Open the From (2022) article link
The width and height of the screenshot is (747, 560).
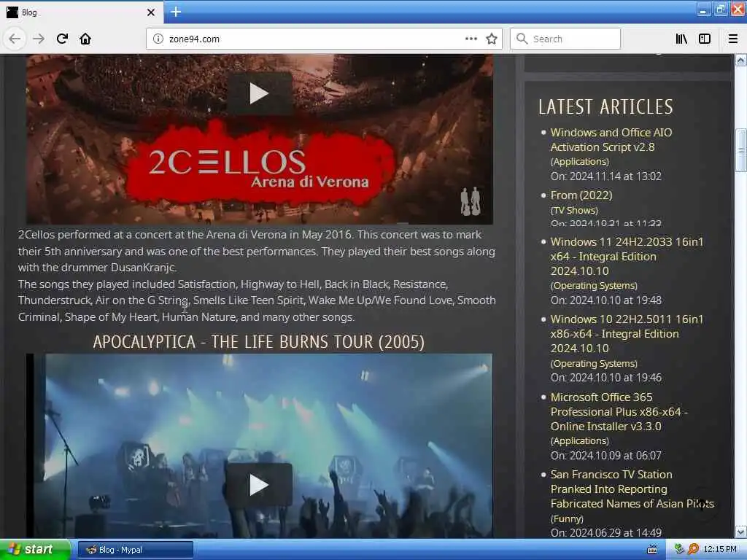click(581, 195)
